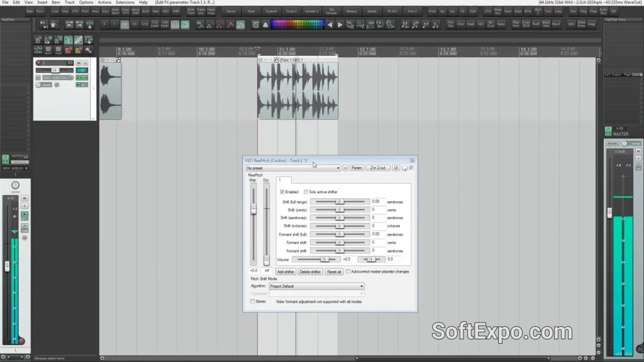Viewport: 644px width, 362px height.
Task: Click the Reset all button
Action: 334,271
